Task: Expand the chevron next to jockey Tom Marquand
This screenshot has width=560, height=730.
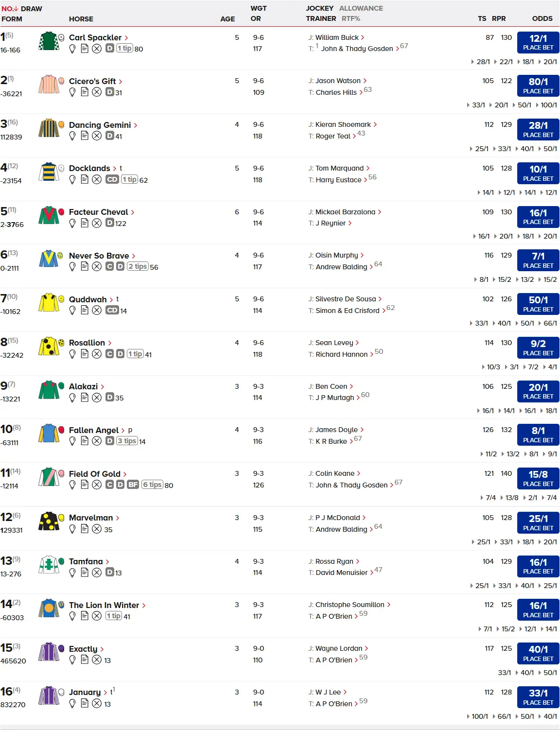Action: (x=368, y=169)
